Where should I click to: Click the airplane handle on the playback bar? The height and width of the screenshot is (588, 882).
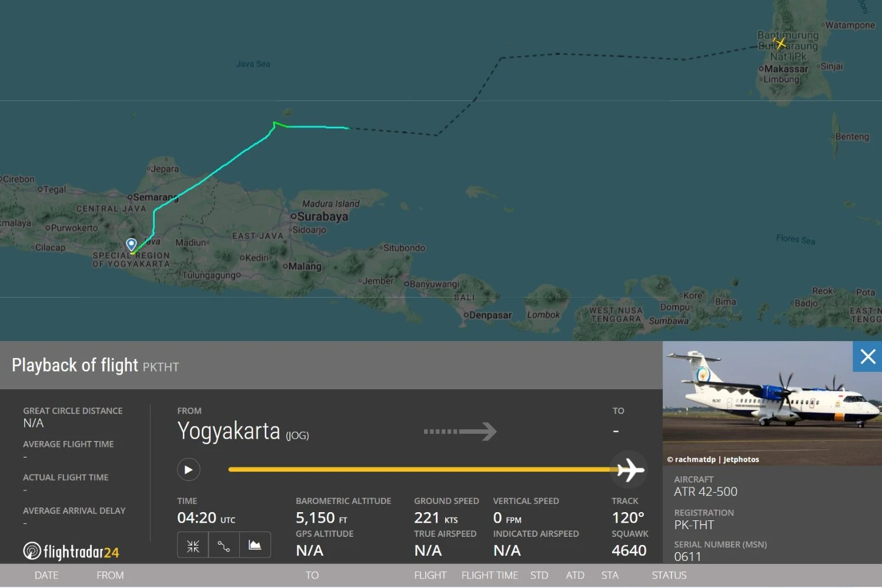630,470
